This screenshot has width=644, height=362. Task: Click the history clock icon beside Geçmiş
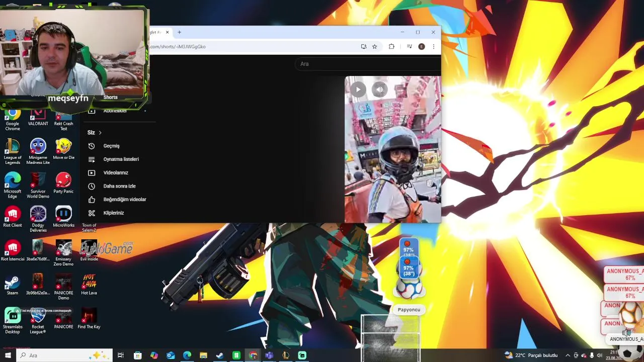92,146
